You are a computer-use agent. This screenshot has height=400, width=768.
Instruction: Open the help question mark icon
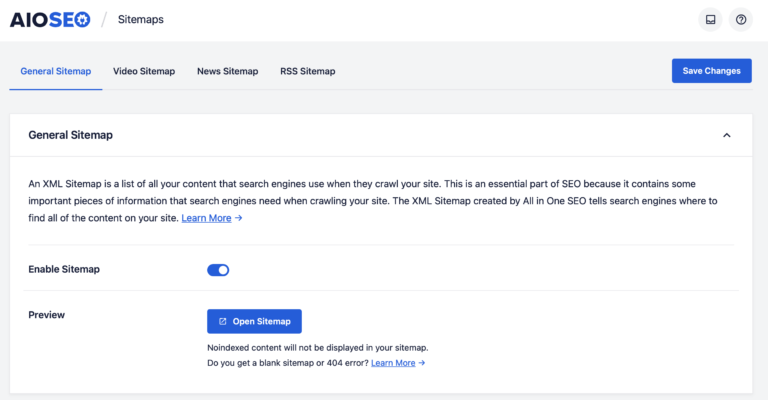pyautogui.click(x=741, y=20)
